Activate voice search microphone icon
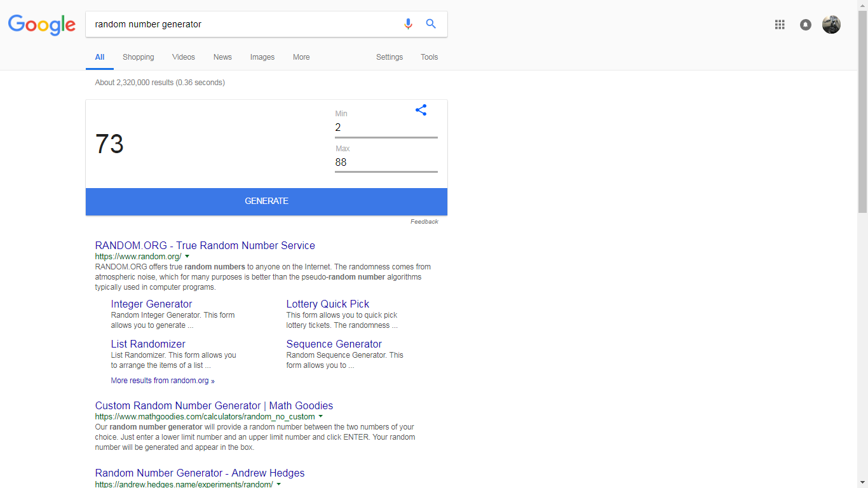The width and height of the screenshot is (868, 488). (x=408, y=24)
